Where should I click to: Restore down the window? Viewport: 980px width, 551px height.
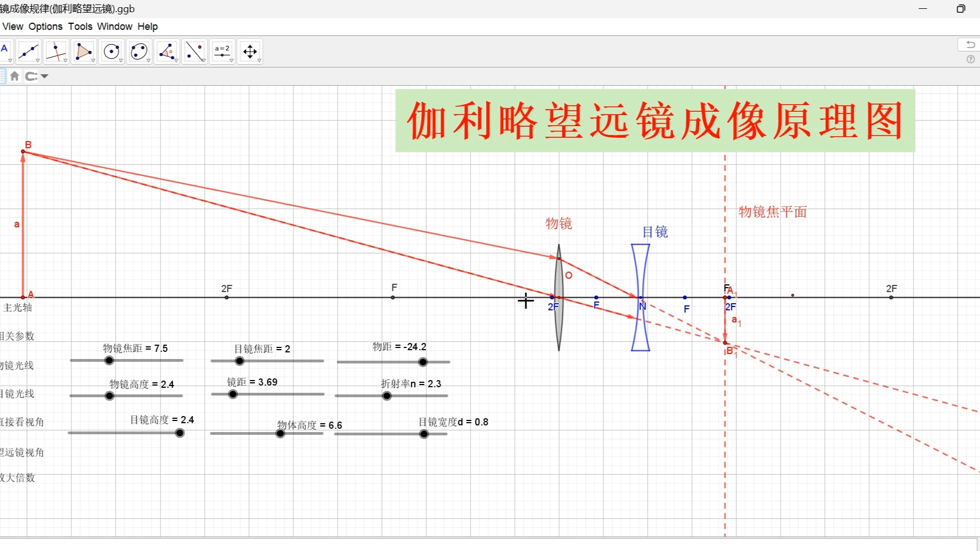[x=961, y=8]
